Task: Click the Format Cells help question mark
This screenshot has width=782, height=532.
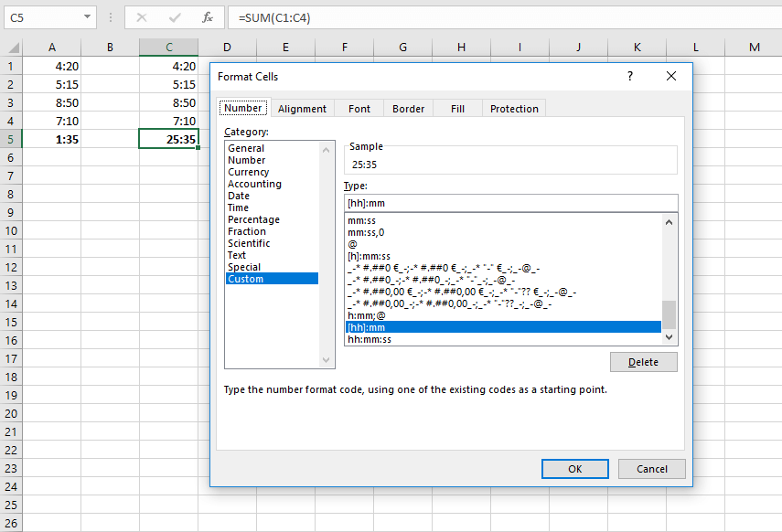Action: [x=630, y=76]
